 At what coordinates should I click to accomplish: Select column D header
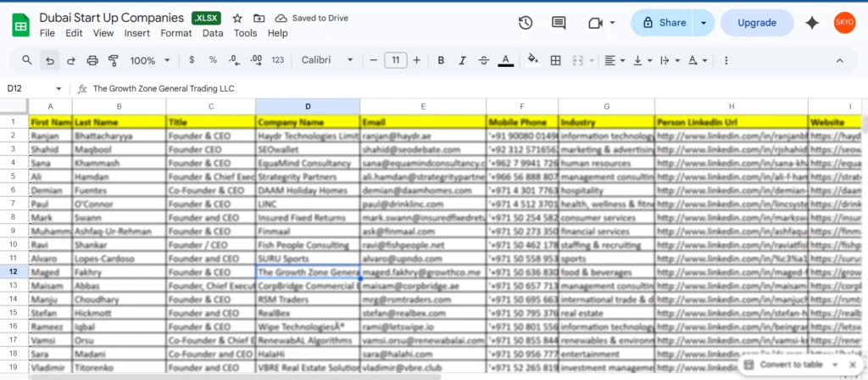point(308,106)
